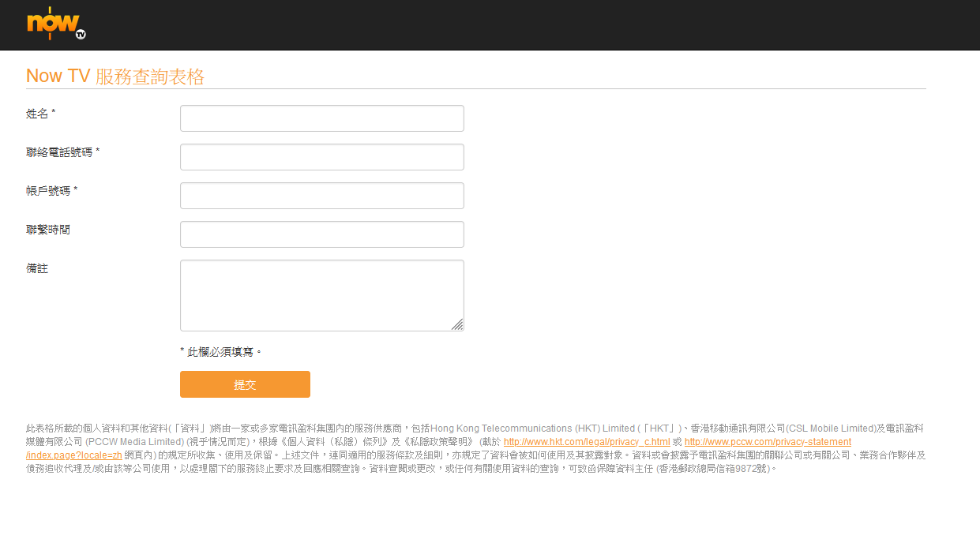This screenshot has width=980, height=539.
Task: Click the 聯繫時間 label
Action: [48, 230]
